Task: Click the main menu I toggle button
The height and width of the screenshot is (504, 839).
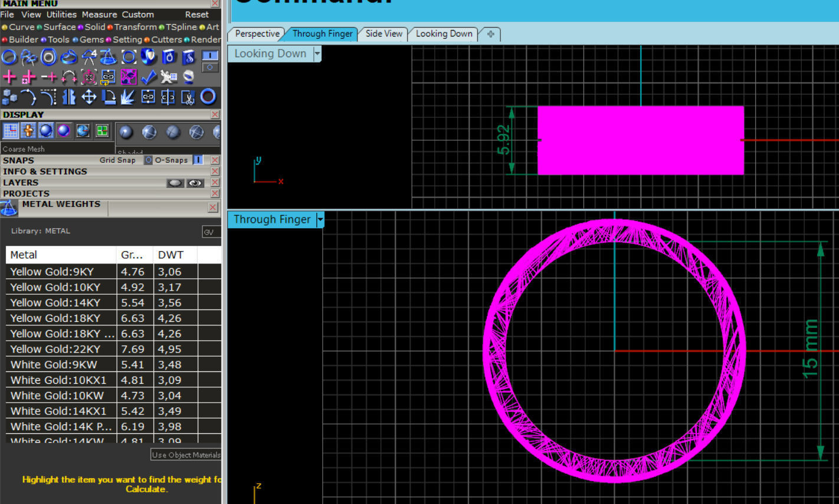Action: point(210,55)
